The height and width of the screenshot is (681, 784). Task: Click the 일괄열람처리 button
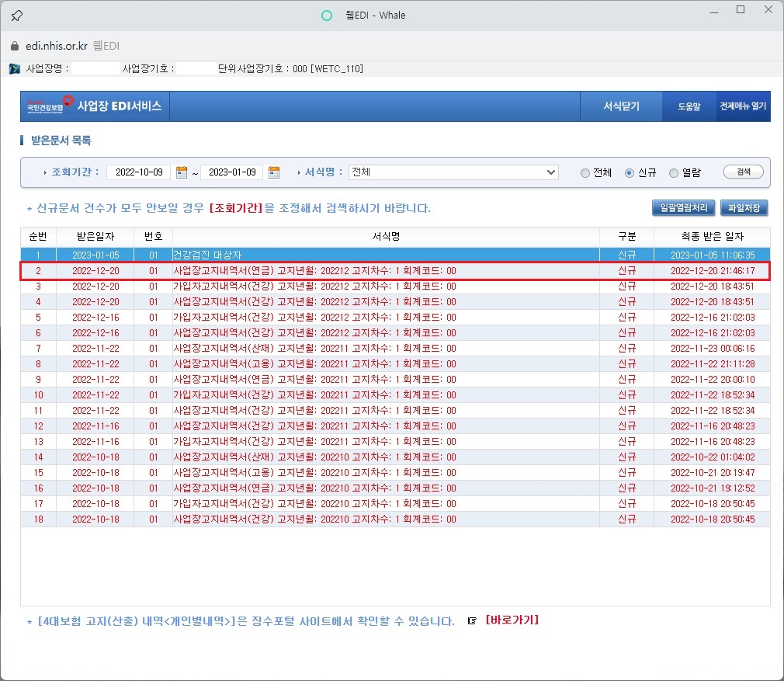[684, 208]
